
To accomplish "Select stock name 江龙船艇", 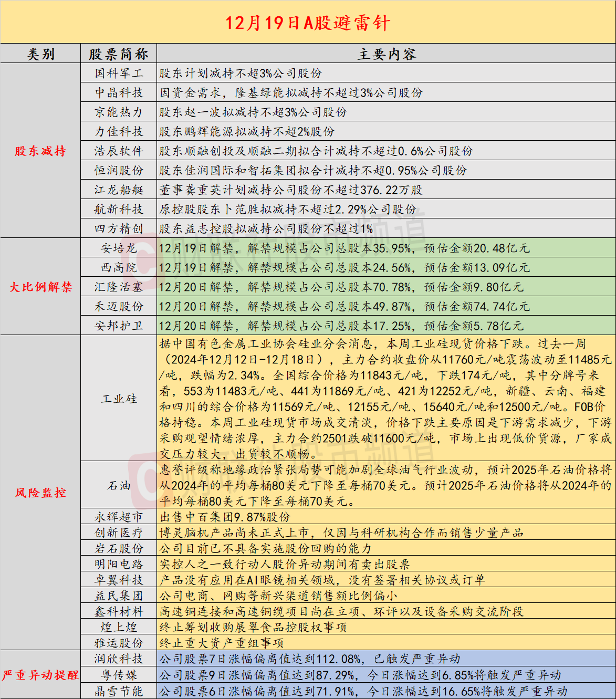I will (119, 190).
